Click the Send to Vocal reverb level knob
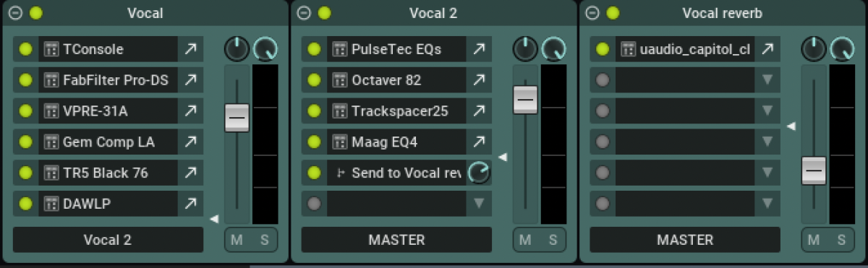This screenshot has width=868, height=268. [479, 173]
